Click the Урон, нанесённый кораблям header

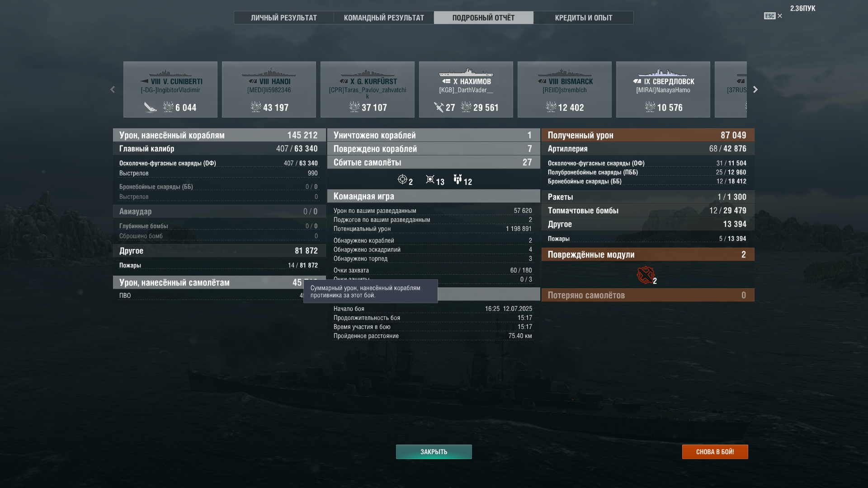(x=219, y=135)
